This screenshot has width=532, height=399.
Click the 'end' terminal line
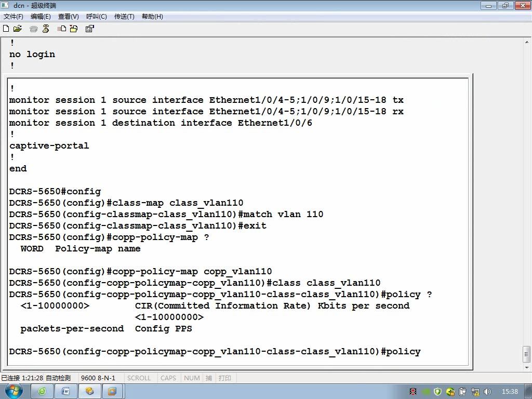tap(18, 169)
